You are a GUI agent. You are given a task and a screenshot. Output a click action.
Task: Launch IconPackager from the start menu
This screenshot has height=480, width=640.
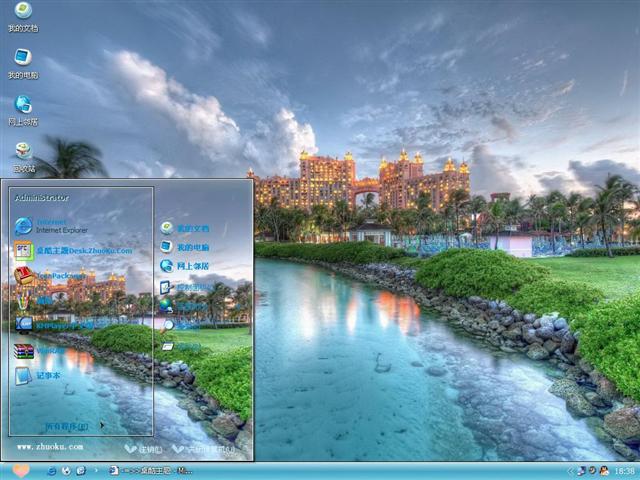pyautogui.click(x=50, y=276)
